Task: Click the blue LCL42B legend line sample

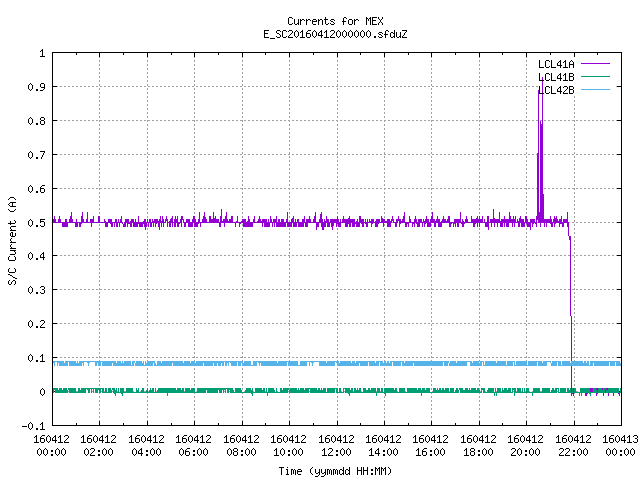Action: [x=595, y=89]
